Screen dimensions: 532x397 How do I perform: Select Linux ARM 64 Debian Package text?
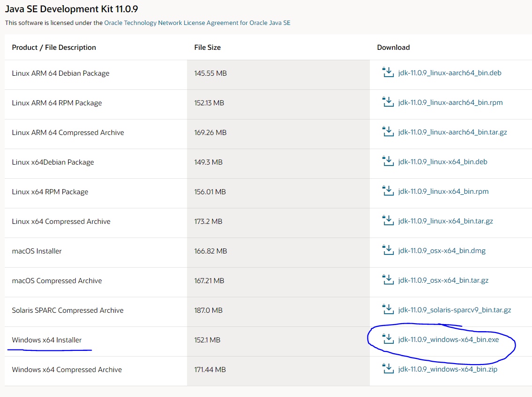pos(61,73)
